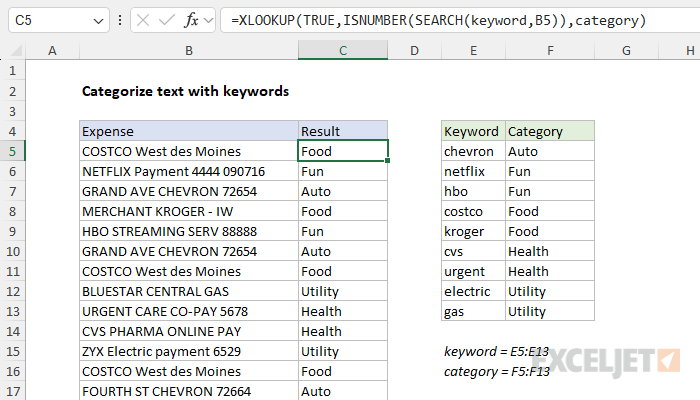
Task: Click the 'Keyword' header cell
Action: [473, 131]
